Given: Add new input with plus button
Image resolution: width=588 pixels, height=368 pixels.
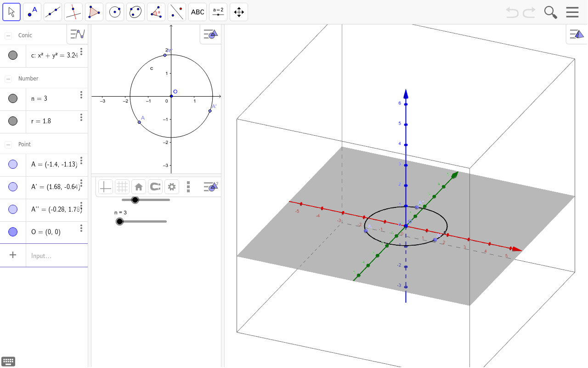Looking at the screenshot, I should 13,255.
